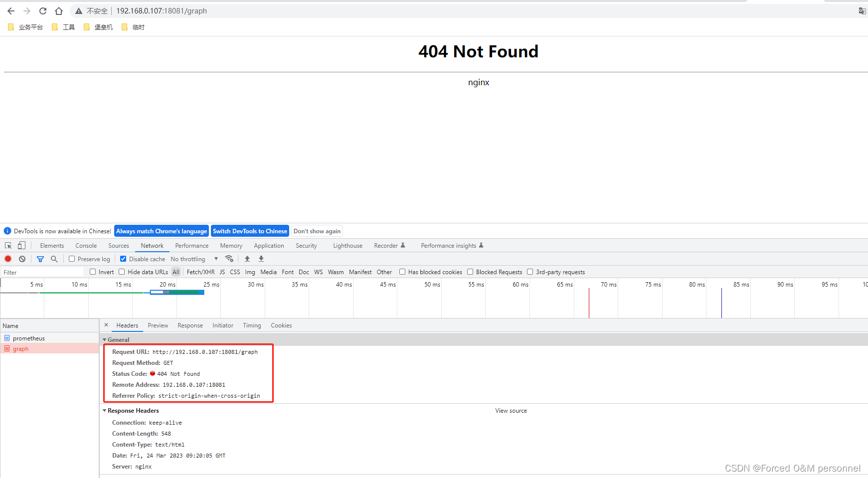Open the 业务平台 bookmark folder

coord(25,27)
